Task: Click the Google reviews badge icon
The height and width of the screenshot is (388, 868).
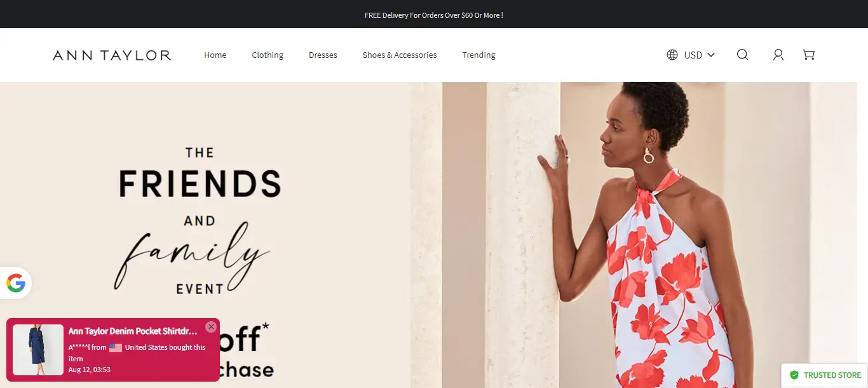Action: click(16, 283)
